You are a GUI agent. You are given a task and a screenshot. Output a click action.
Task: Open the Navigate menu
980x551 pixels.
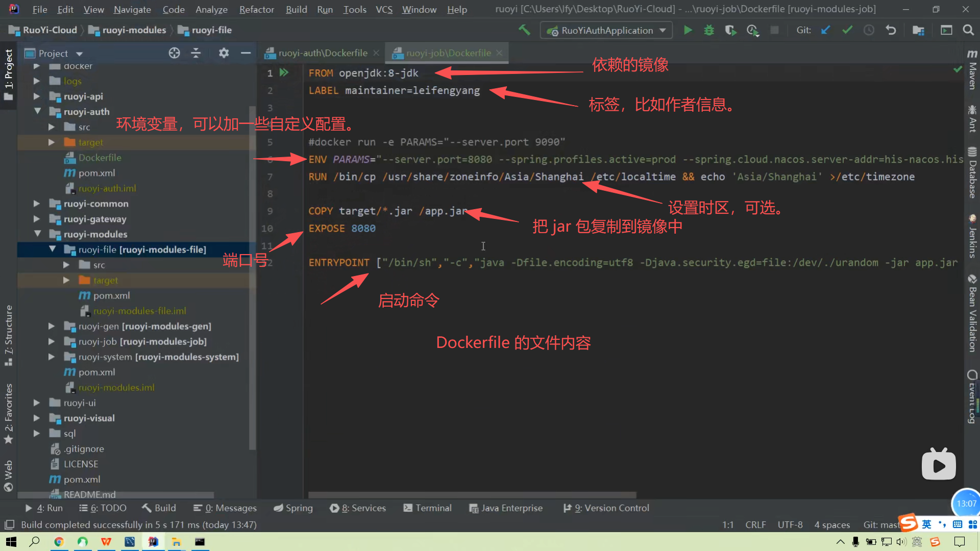pyautogui.click(x=132, y=9)
